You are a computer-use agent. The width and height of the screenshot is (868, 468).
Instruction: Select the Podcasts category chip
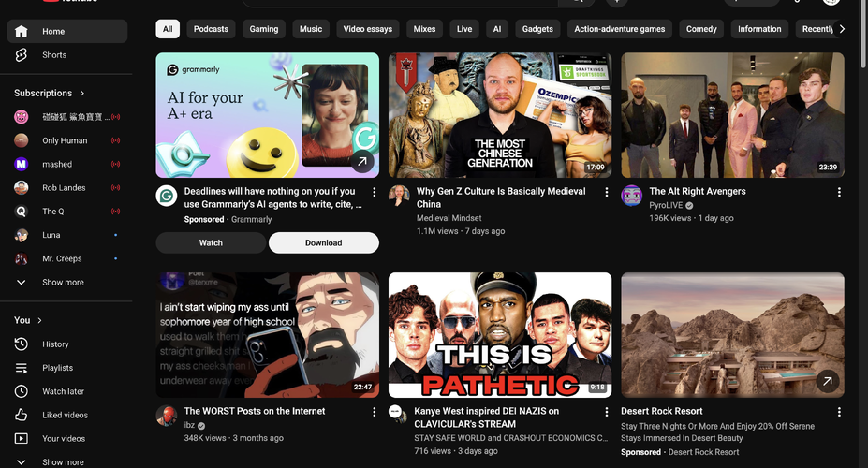(211, 29)
